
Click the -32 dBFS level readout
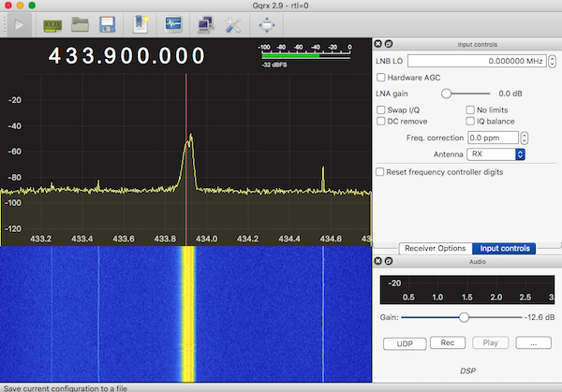pyautogui.click(x=274, y=65)
